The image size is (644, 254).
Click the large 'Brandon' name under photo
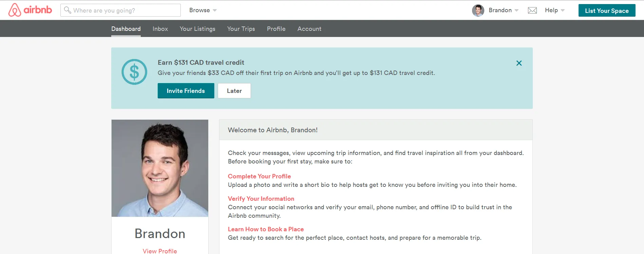[160, 234]
